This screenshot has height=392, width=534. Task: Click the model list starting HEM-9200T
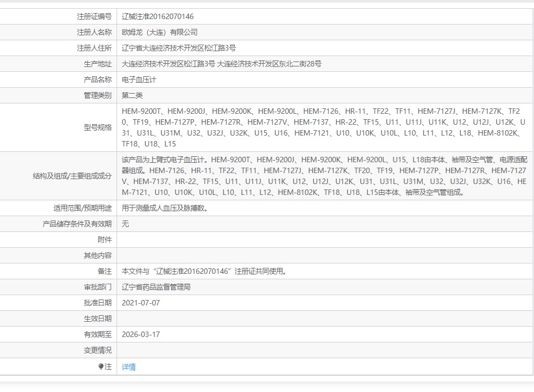point(324,127)
